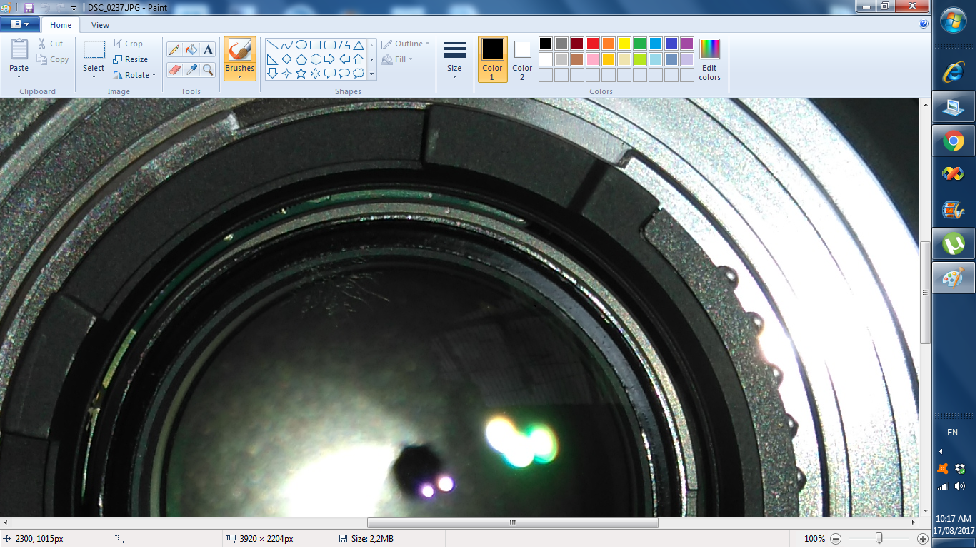Screen dimensions: 980x551
Task: Pick the red palette color
Action: (593, 44)
